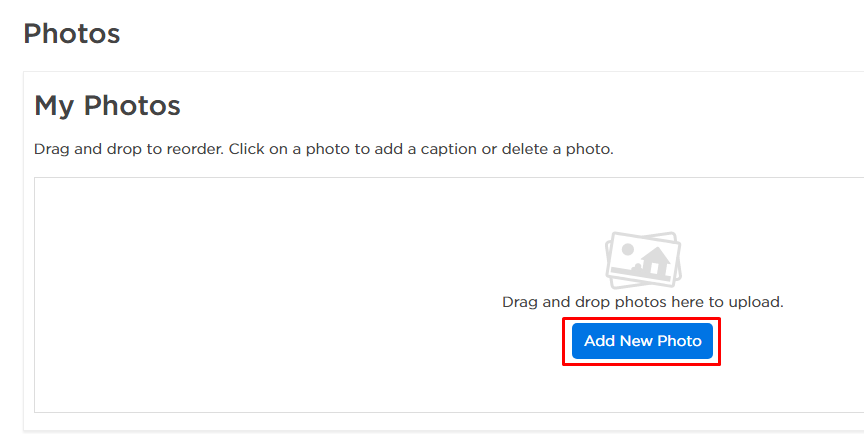
Task: Click 'Drag and drop photos here to upload' text
Action: click(642, 301)
